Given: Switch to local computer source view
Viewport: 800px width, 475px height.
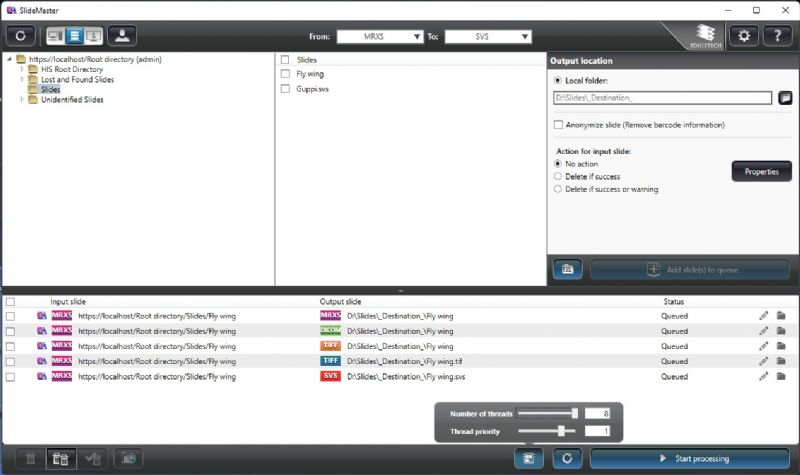Looking at the screenshot, I should click(x=55, y=36).
